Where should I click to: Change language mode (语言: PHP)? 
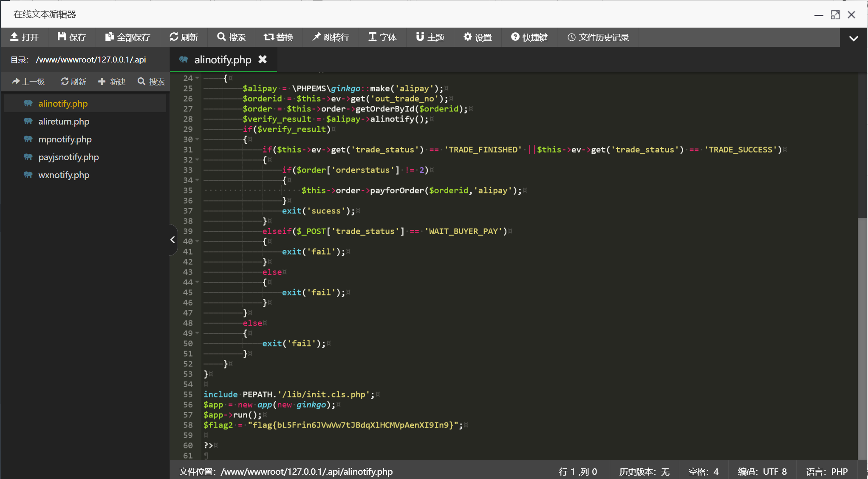[x=827, y=471]
